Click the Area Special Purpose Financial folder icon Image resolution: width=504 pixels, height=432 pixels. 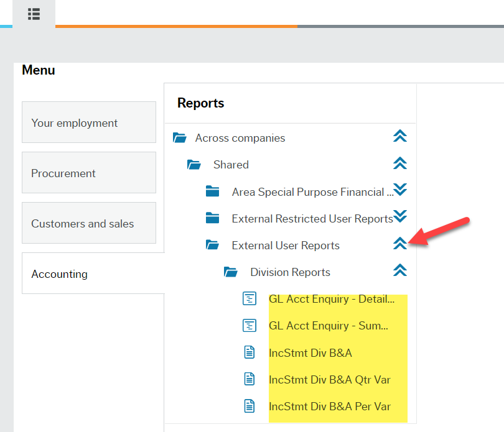(212, 191)
